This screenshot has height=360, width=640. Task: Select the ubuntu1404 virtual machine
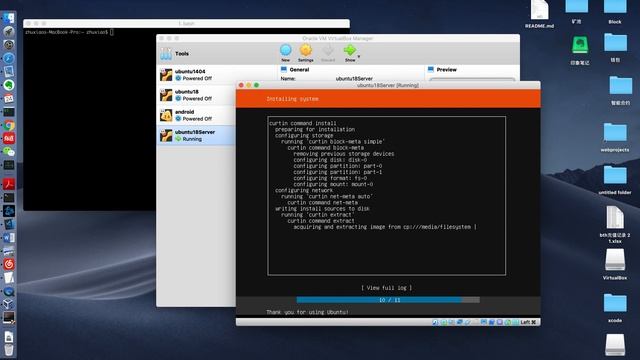tap(197, 75)
